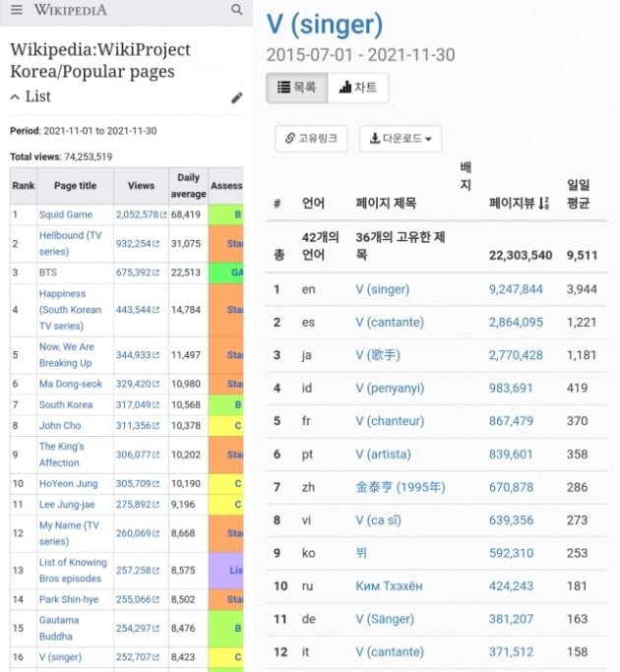
Task: Click the Wikipedia search magnifier icon
Action: pos(236,10)
